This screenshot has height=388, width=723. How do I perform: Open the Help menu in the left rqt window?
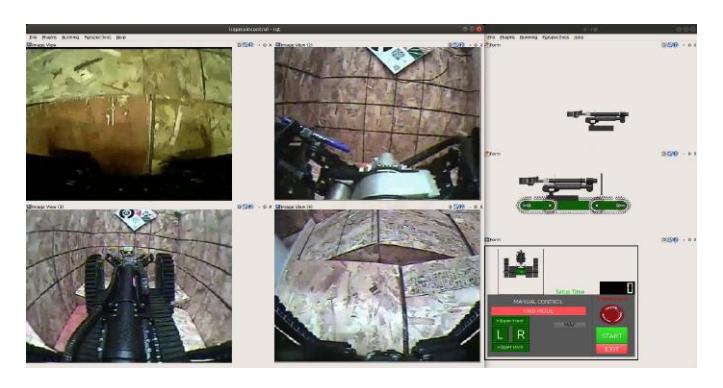coord(121,37)
